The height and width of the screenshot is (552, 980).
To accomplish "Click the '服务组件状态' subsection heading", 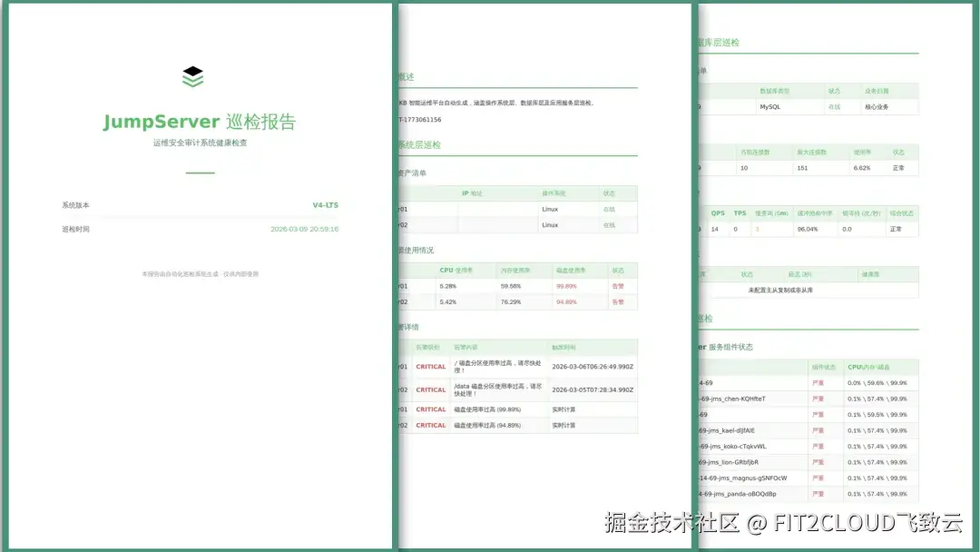I will (x=730, y=347).
